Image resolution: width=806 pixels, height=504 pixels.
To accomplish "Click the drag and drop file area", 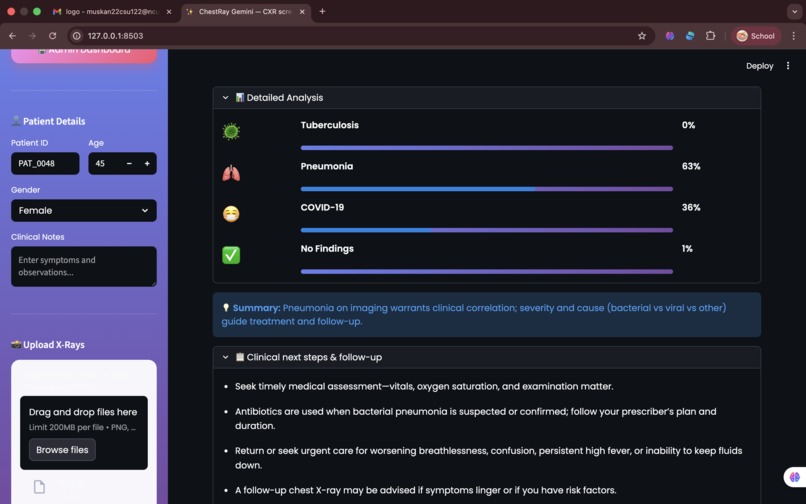I will point(84,433).
